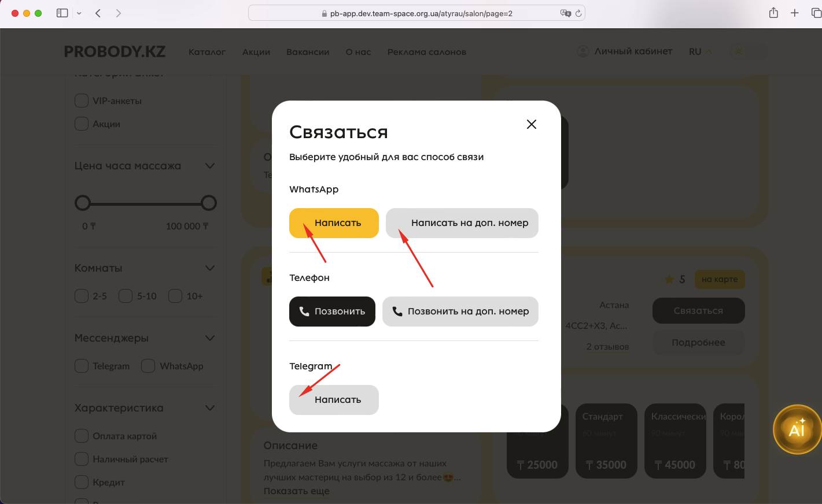Select the Классический 45000 price card
The height and width of the screenshot is (504, 822).
coord(675,441)
